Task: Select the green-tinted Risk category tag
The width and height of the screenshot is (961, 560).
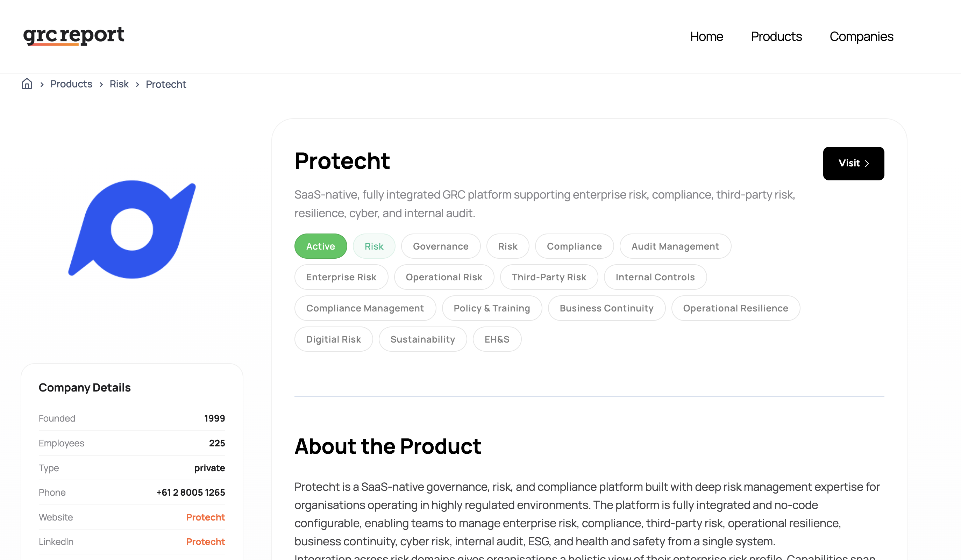Action: pyautogui.click(x=374, y=246)
